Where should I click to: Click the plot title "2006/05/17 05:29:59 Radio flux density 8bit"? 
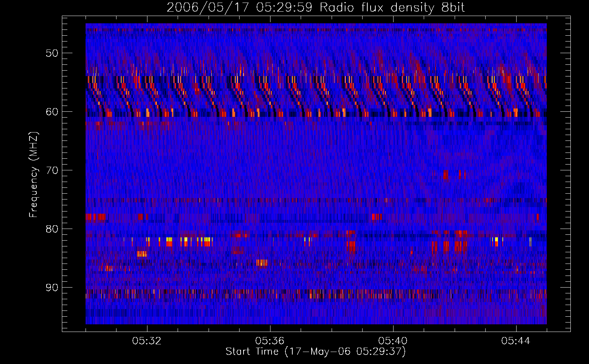[x=316, y=8]
